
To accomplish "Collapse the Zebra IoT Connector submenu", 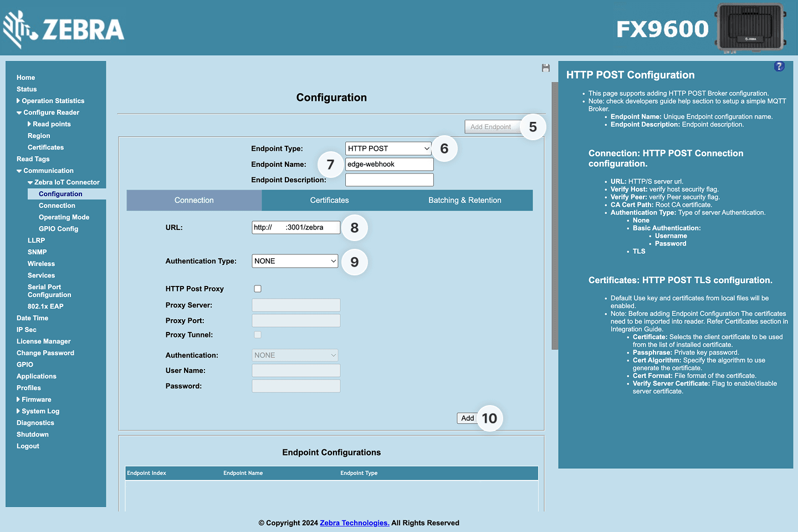I will point(64,182).
